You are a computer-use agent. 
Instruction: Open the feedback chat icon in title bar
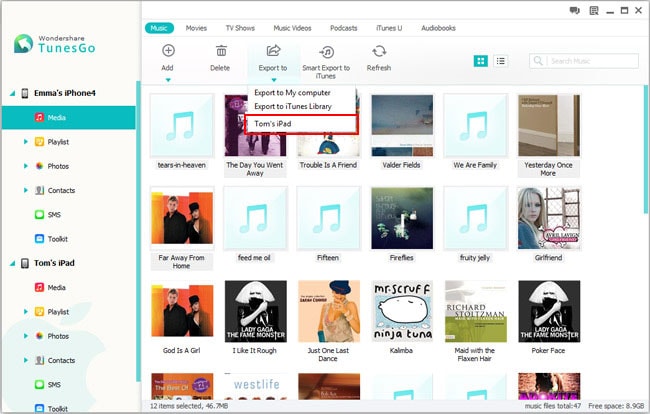pyautogui.click(x=574, y=11)
